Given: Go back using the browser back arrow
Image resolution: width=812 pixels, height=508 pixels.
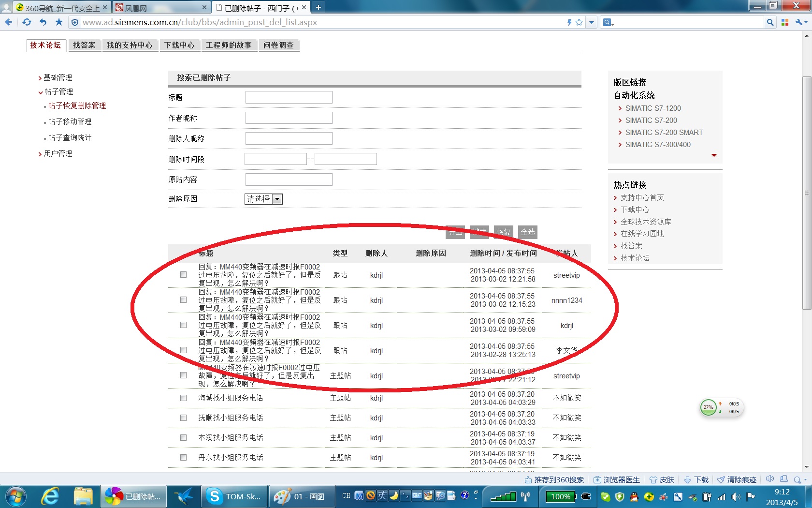Looking at the screenshot, I should coord(9,22).
